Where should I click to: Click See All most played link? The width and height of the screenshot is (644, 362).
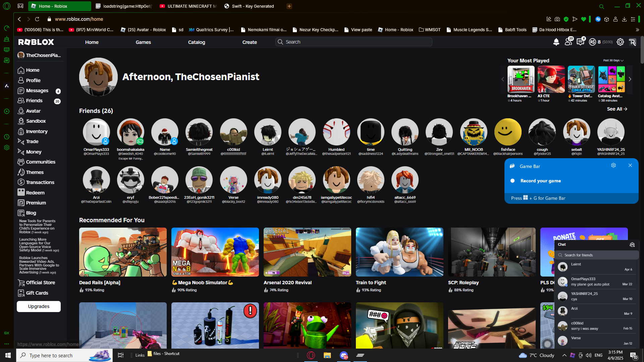[617, 109]
